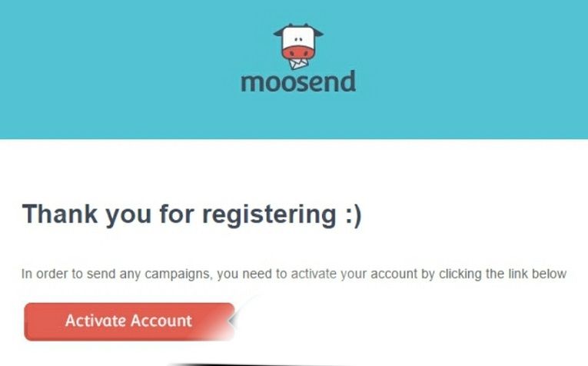Click the cow's eyes on the logo
Screen dimensions: 588x366
pos(298,39)
